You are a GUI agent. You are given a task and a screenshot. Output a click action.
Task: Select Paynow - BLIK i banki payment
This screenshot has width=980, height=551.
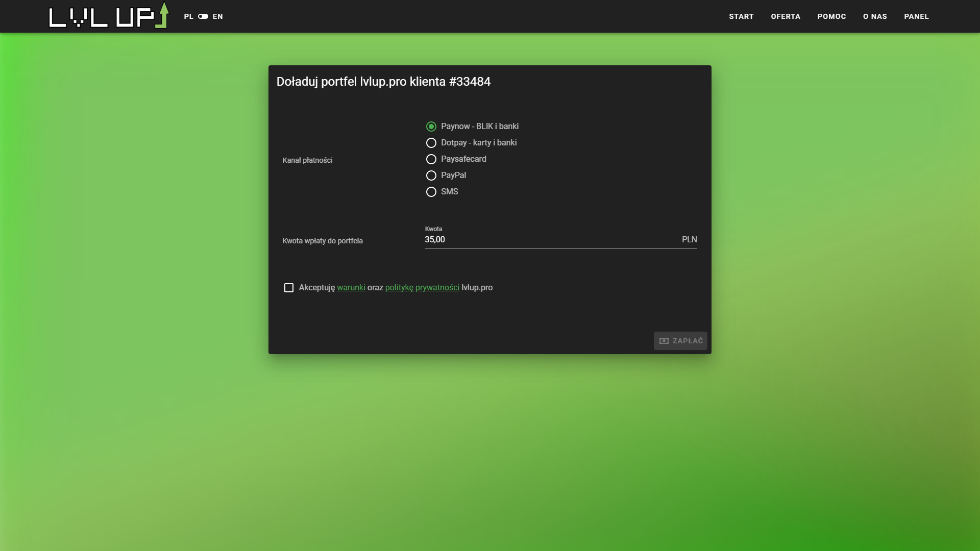point(431,127)
